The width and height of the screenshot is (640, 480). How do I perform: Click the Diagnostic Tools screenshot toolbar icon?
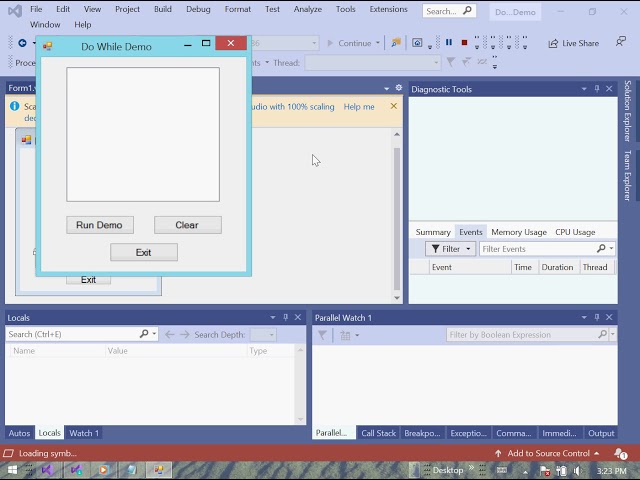click(417, 42)
